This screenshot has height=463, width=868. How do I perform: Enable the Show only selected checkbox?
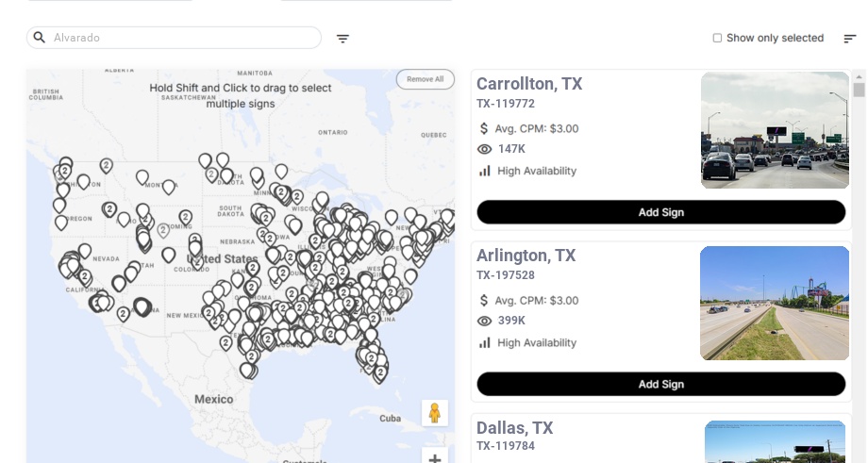coord(717,38)
